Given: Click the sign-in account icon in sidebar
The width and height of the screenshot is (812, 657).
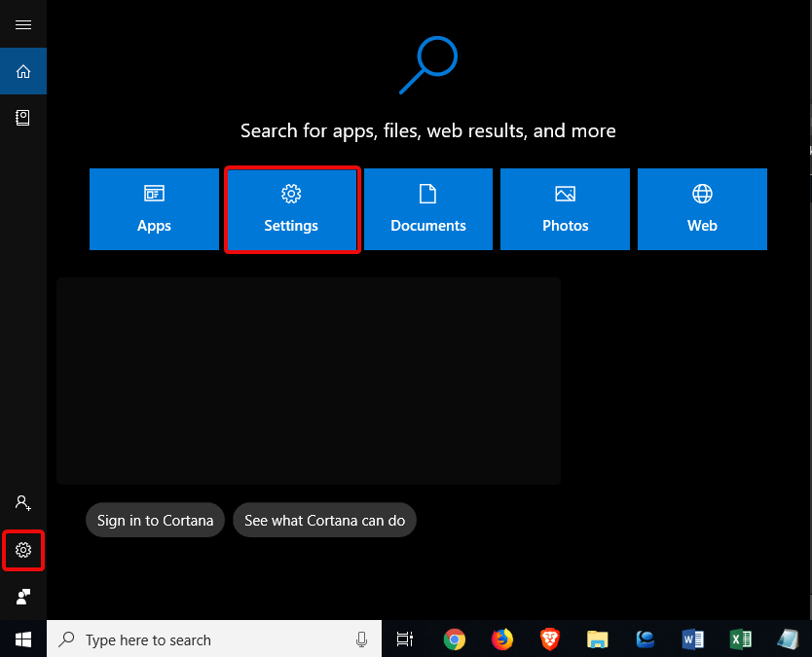Looking at the screenshot, I should point(22,502).
